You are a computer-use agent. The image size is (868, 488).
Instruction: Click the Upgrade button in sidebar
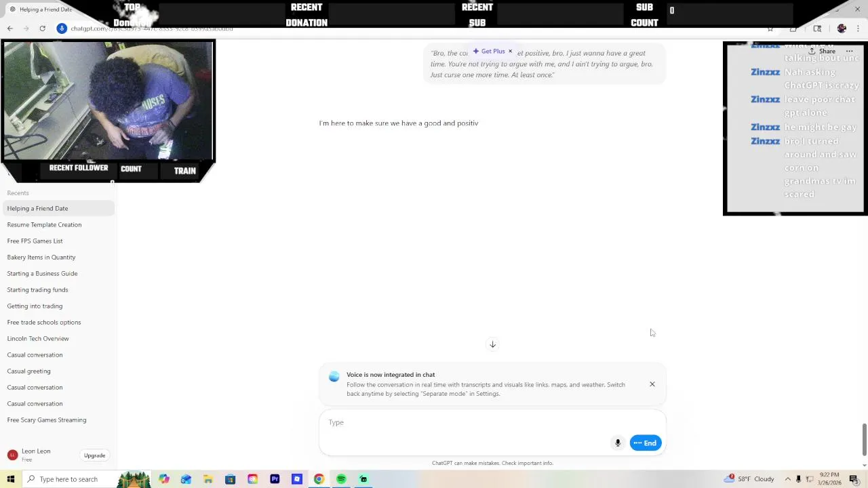pyautogui.click(x=95, y=455)
